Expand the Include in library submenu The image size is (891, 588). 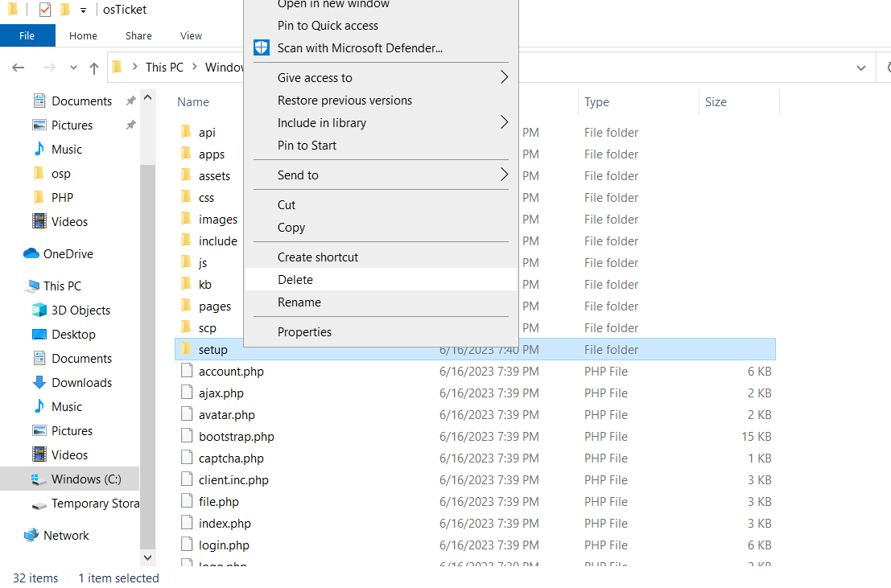point(381,123)
